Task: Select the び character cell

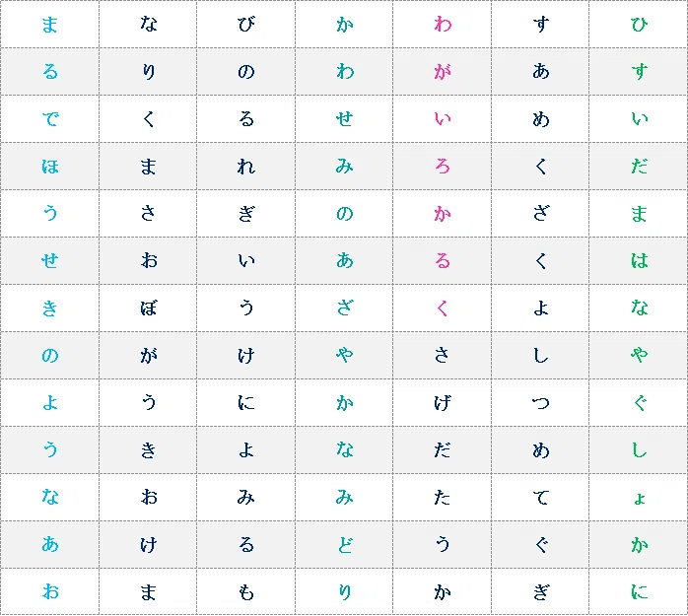Action: point(246,24)
